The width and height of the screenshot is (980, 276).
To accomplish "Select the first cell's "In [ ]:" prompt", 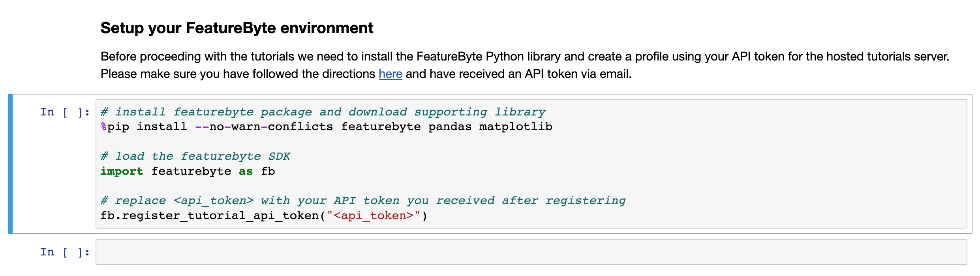I will coord(65,112).
